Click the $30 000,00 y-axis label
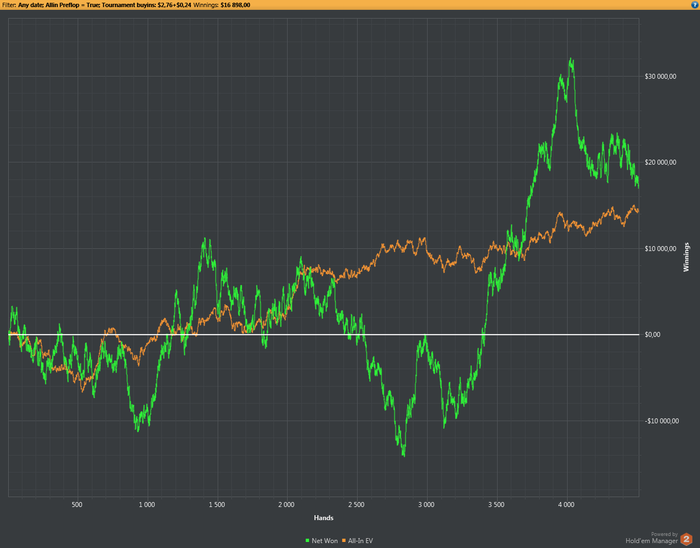700x548 pixels. [660, 76]
